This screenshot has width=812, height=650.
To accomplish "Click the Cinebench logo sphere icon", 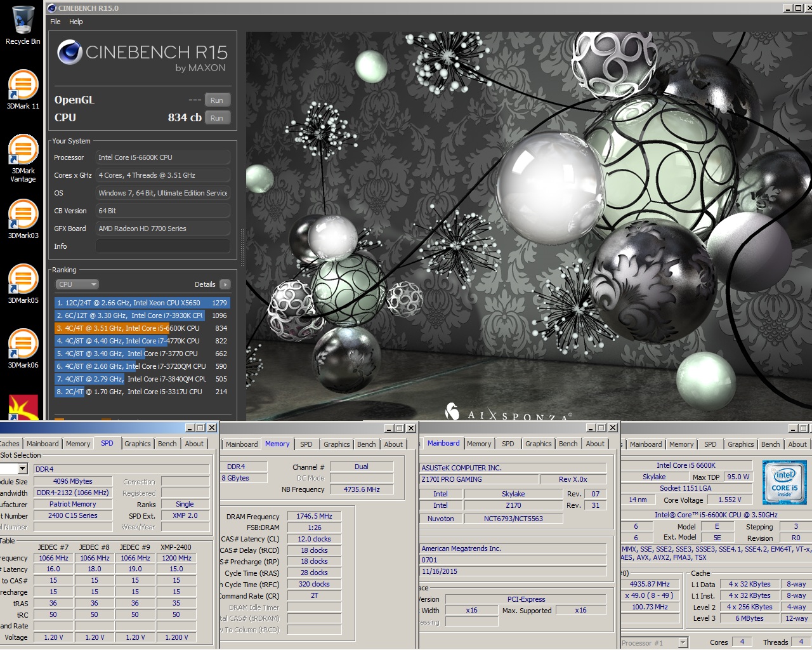I will click(x=69, y=52).
